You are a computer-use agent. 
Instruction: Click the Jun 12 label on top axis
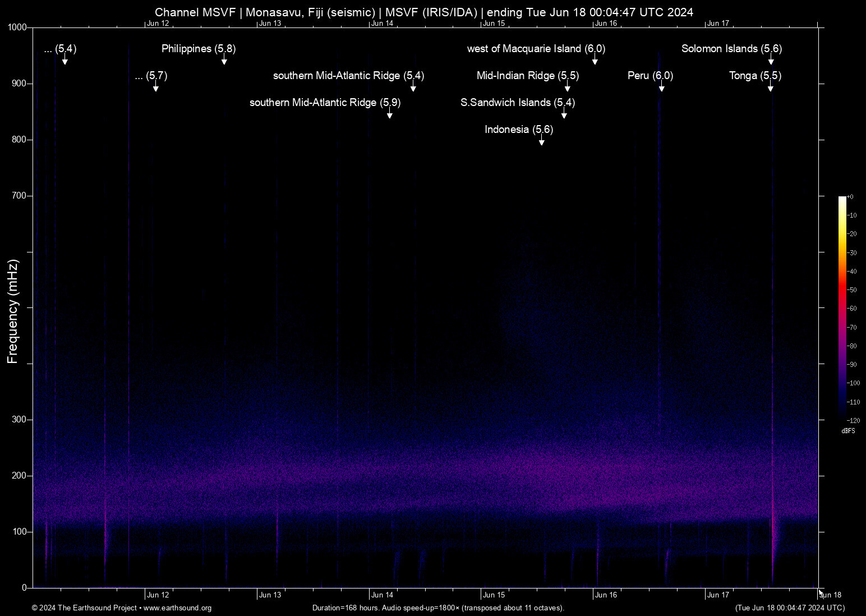tap(159, 23)
